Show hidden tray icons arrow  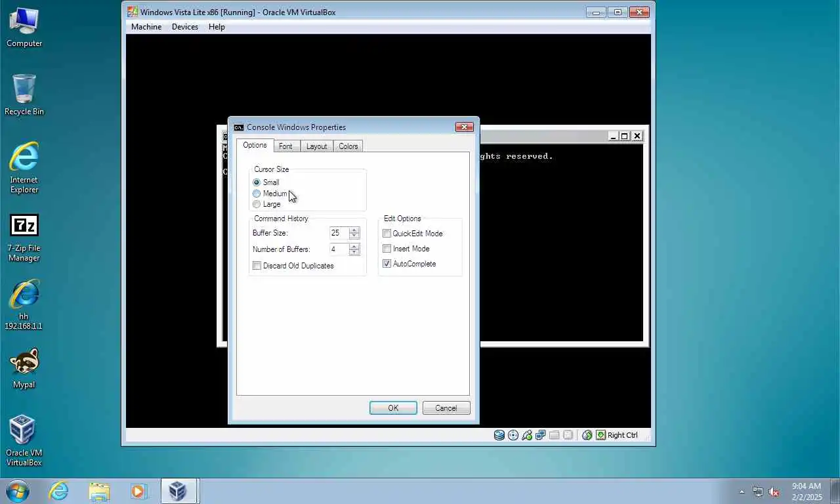pyautogui.click(x=742, y=492)
